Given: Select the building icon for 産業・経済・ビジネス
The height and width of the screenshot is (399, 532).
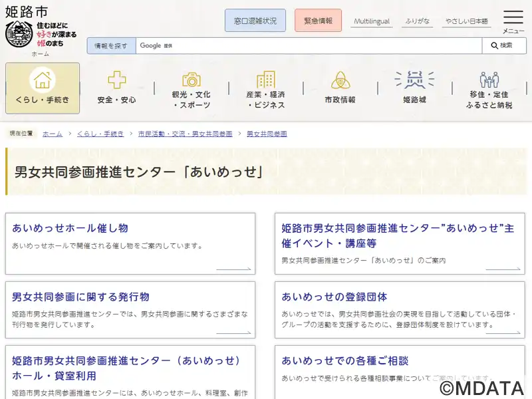Looking at the screenshot, I should click(266, 80).
